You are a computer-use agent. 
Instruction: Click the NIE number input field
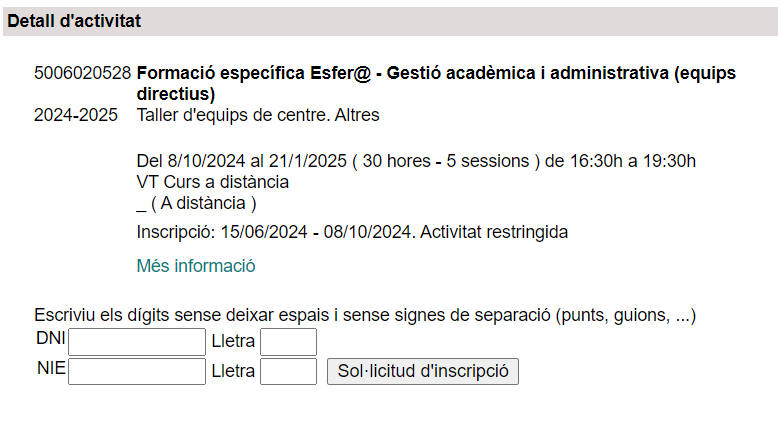137,372
